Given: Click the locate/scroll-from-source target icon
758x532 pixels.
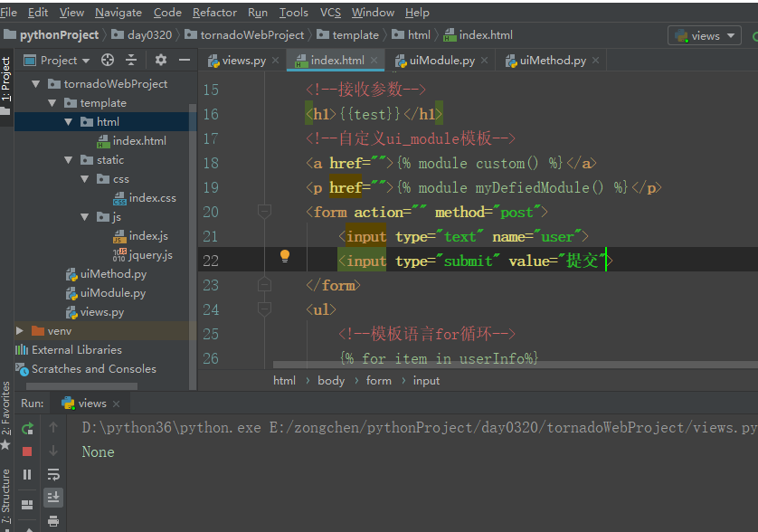Looking at the screenshot, I should (108, 60).
